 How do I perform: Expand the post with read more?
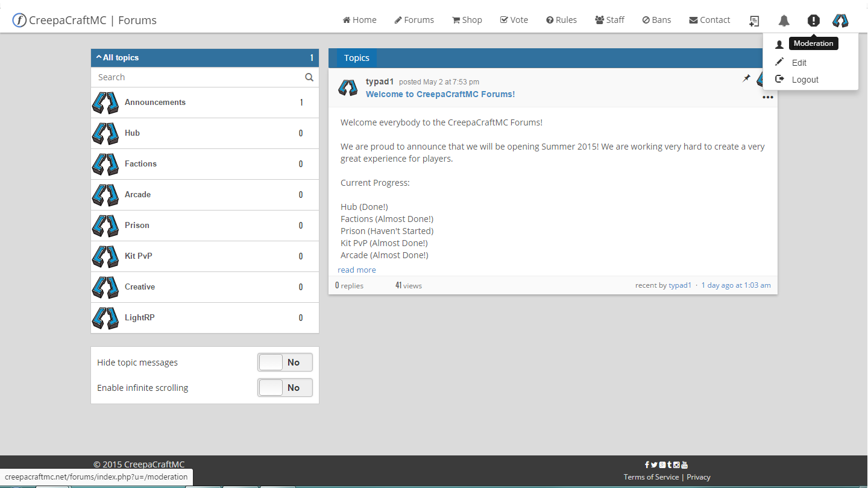tap(357, 270)
